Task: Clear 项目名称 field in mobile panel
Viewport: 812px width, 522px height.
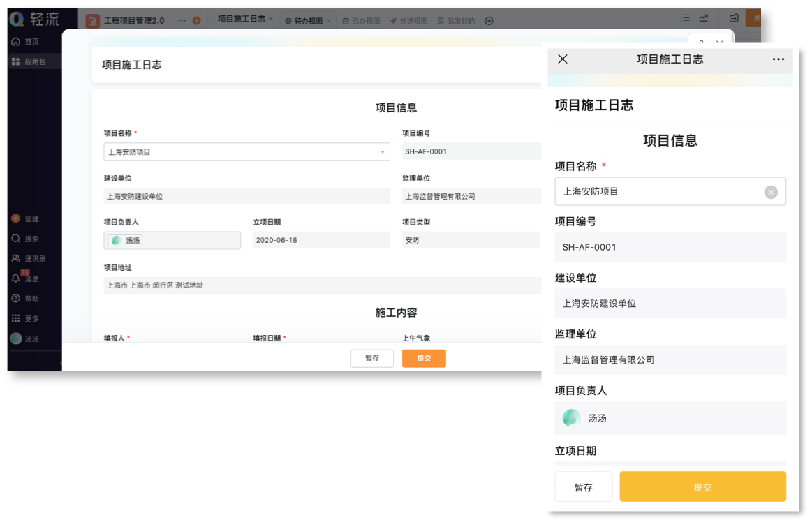Action: click(x=770, y=192)
